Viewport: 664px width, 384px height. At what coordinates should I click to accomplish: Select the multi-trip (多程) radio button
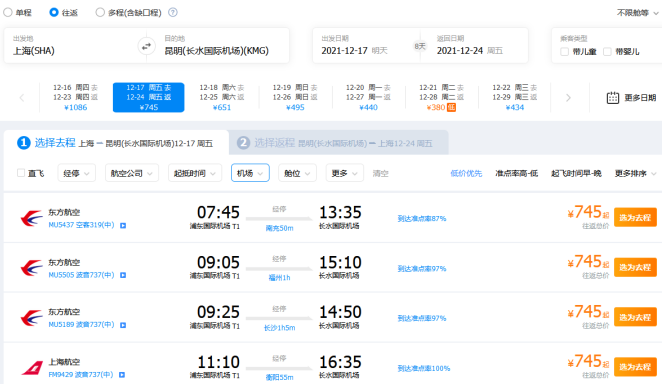(x=100, y=12)
